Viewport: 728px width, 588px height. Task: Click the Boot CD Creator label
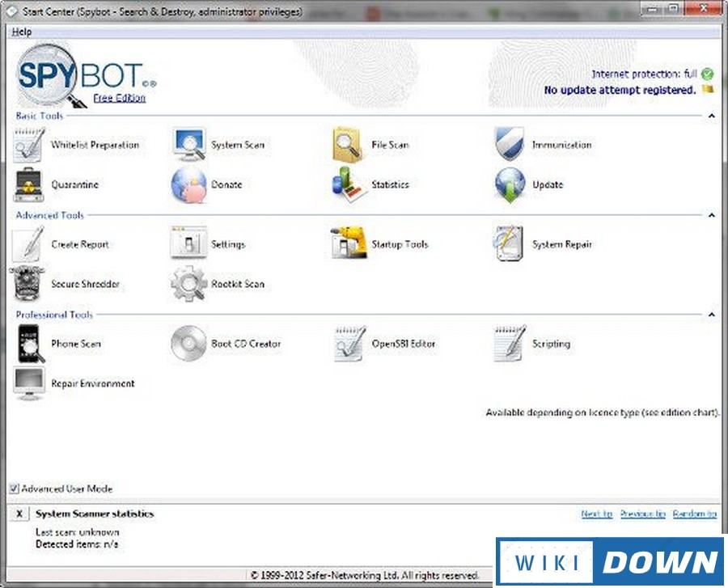246,344
